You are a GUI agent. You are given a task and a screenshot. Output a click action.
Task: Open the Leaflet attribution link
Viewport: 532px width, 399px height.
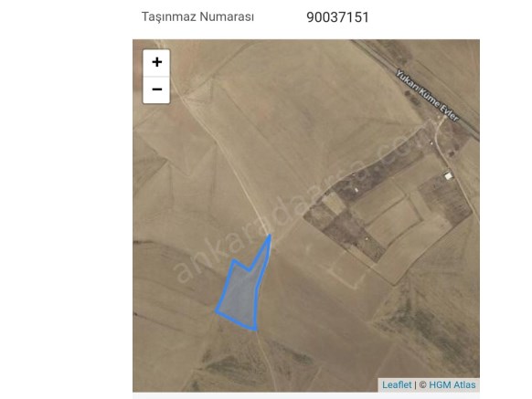click(x=397, y=384)
